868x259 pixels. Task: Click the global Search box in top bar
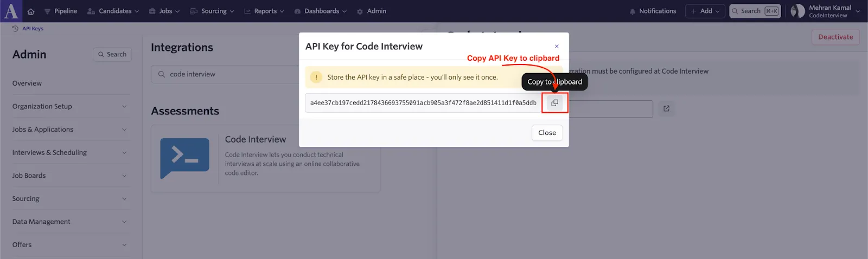pos(755,11)
